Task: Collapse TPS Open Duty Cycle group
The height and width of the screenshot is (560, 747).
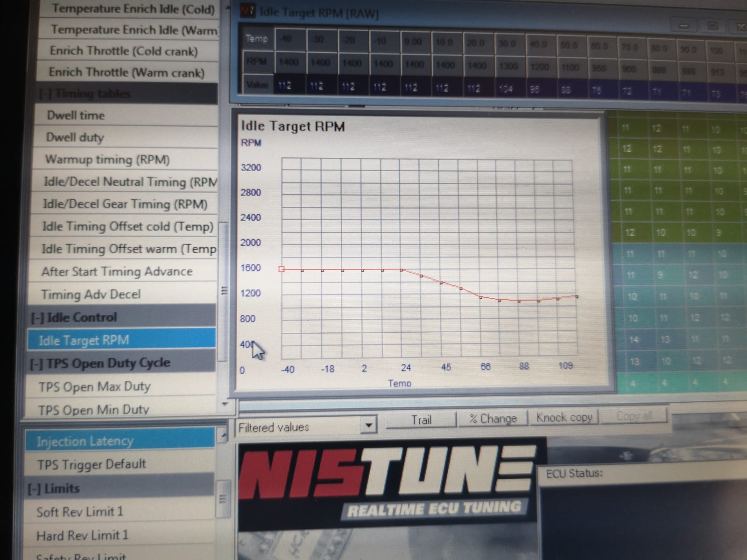Action: tap(36, 364)
